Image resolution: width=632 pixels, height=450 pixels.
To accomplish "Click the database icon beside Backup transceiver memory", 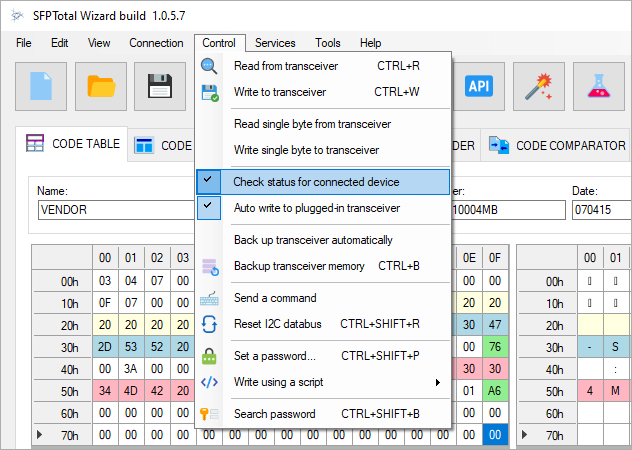I will pyautogui.click(x=210, y=267).
